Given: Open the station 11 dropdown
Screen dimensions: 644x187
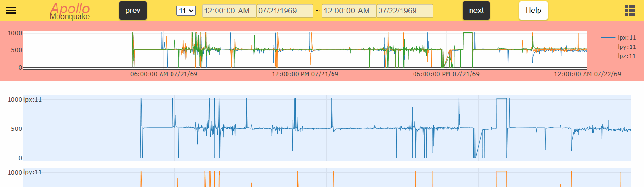Looking at the screenshot, I should point(186,11).
